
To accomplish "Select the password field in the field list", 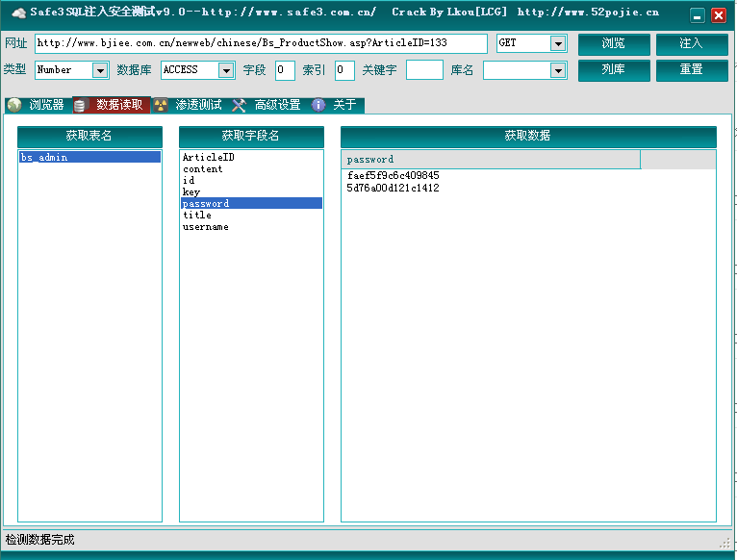I will pos(251,203).
